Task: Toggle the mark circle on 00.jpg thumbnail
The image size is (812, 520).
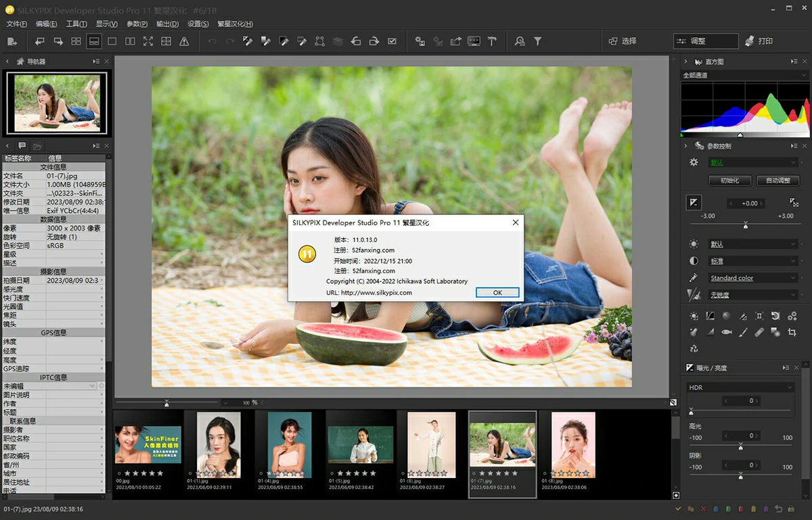Action: click(120, 473)
